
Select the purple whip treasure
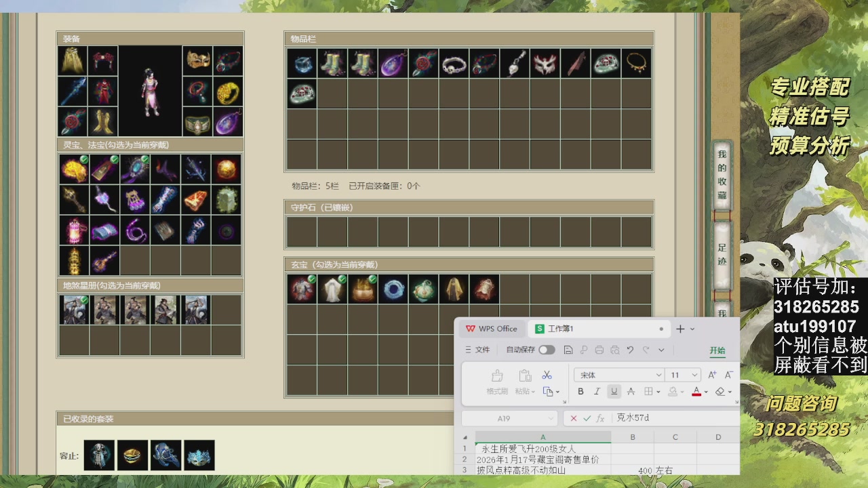(x=135, y=230)
